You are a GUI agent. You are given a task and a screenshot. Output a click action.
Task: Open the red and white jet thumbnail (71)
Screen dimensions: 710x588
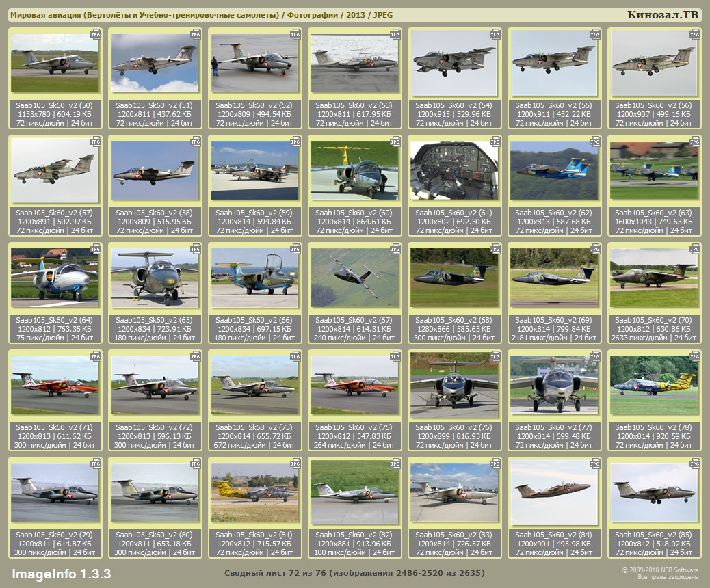pos(55,385)
